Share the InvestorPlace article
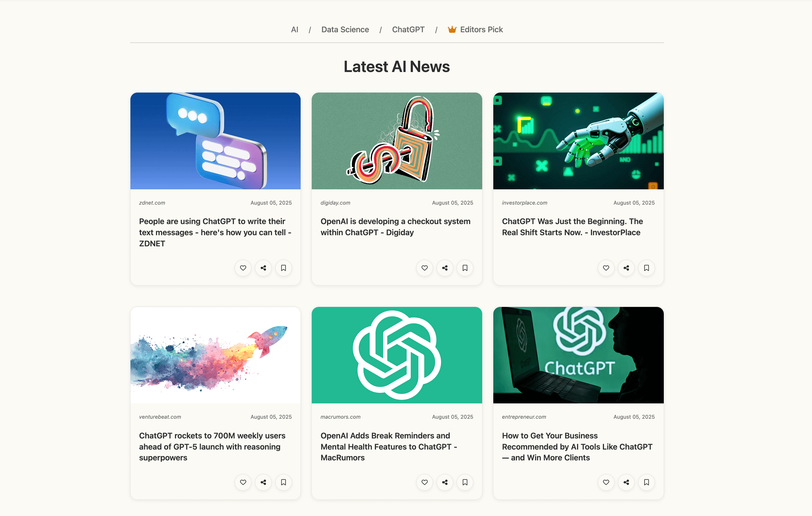812x516 pixels. tap(626, 268)
